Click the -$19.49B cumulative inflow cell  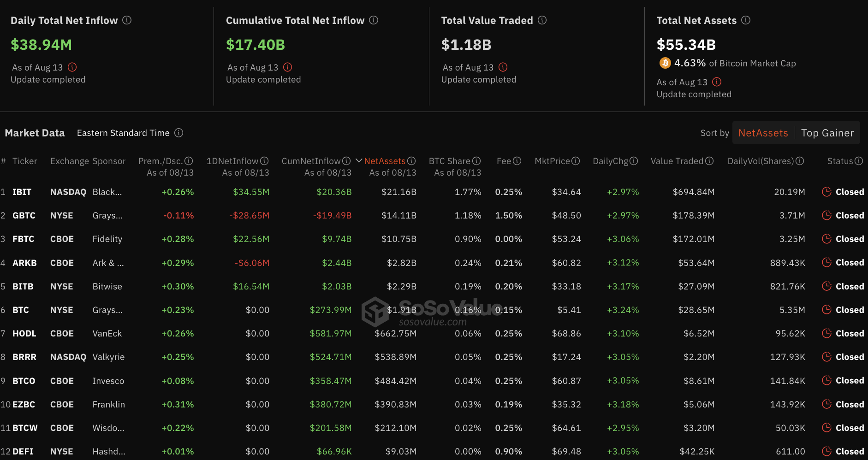pyautogui.click(x=333, y=215)
